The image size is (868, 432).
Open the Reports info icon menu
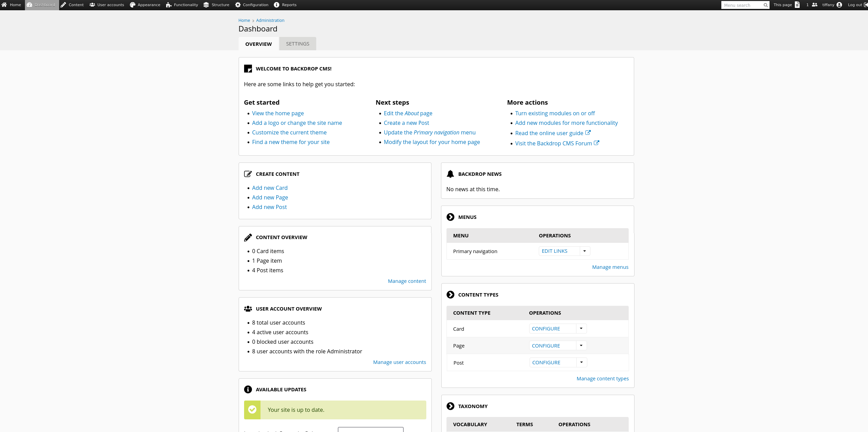pos(277,5)
